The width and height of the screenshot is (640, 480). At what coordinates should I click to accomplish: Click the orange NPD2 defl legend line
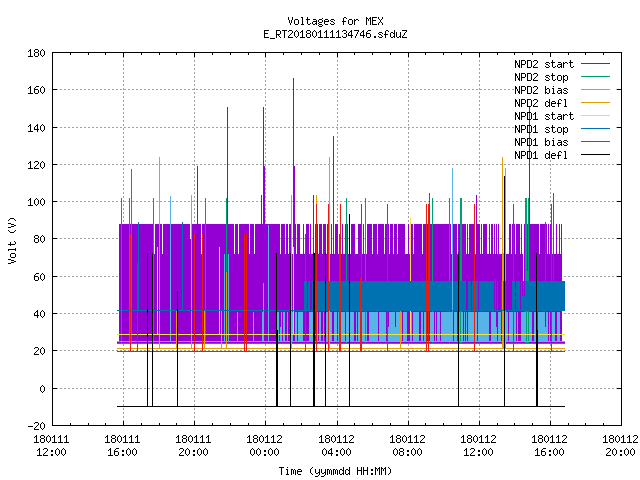coord(595,103)
